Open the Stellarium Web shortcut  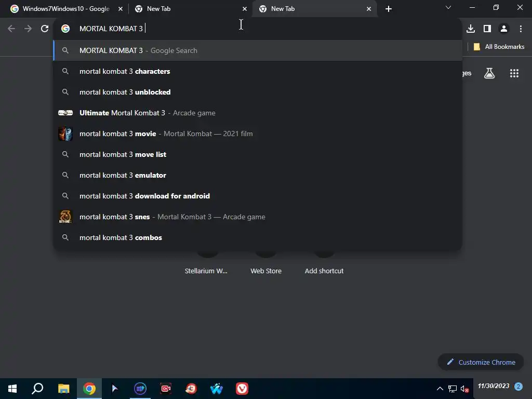click(x=206, y=271)
